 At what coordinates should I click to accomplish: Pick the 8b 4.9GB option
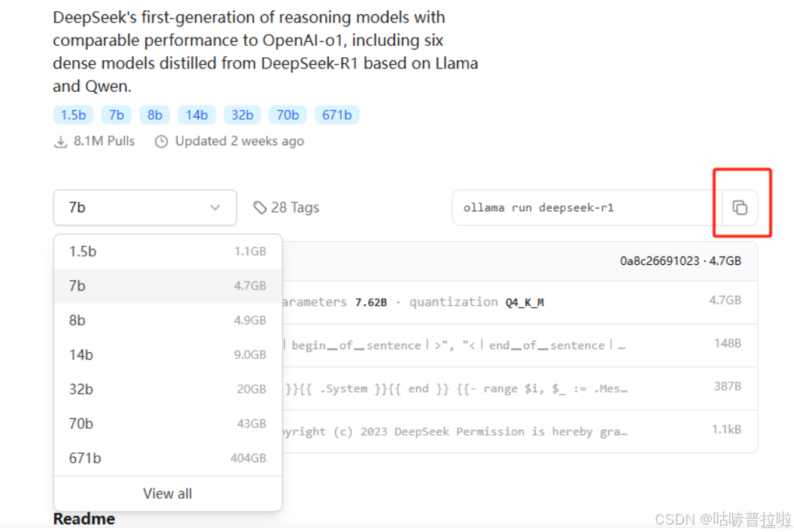point(168,321)
